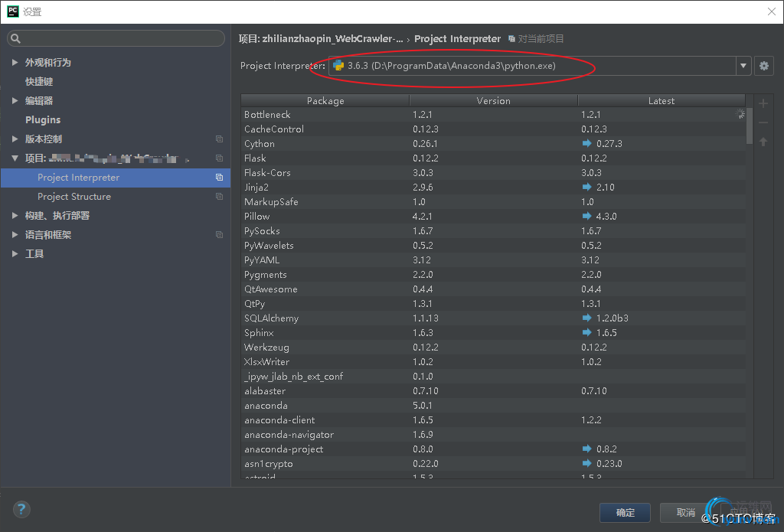Select the PySocks package row
This screenshot has width=784, height=532.
click(x=493, y=230)
